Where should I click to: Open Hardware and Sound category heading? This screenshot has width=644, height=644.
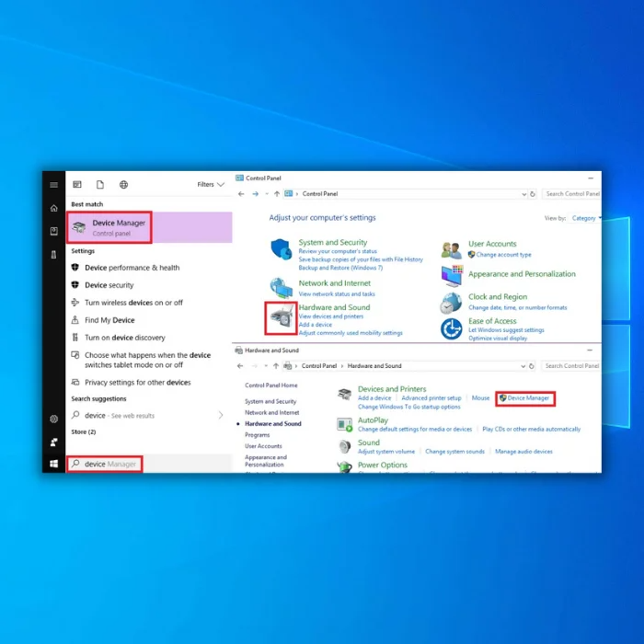click(x=334, y=307)
